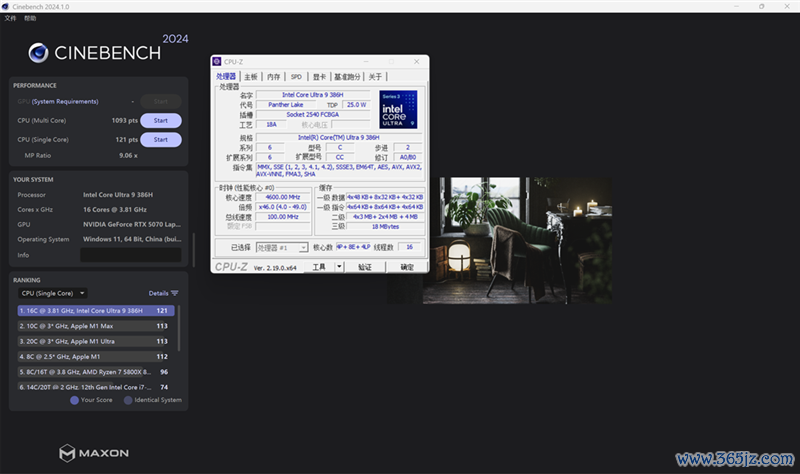Select ranking row Apple M1 Ultra
The image size is (800, 474).
tap(96, 341)
